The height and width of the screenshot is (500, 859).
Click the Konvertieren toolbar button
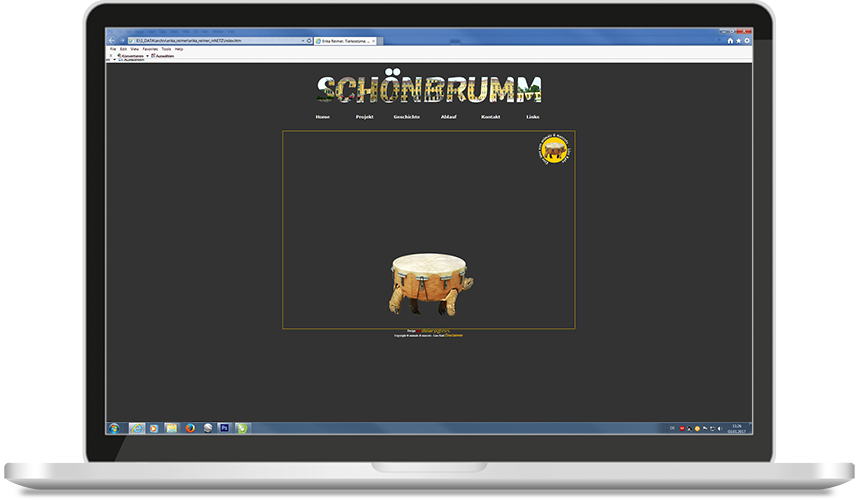131,56
